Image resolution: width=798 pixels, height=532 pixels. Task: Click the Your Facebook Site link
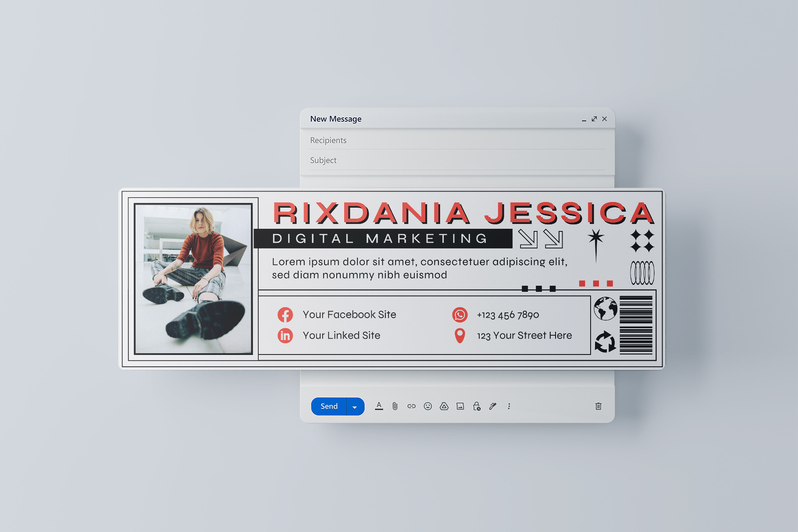point(349,315)
